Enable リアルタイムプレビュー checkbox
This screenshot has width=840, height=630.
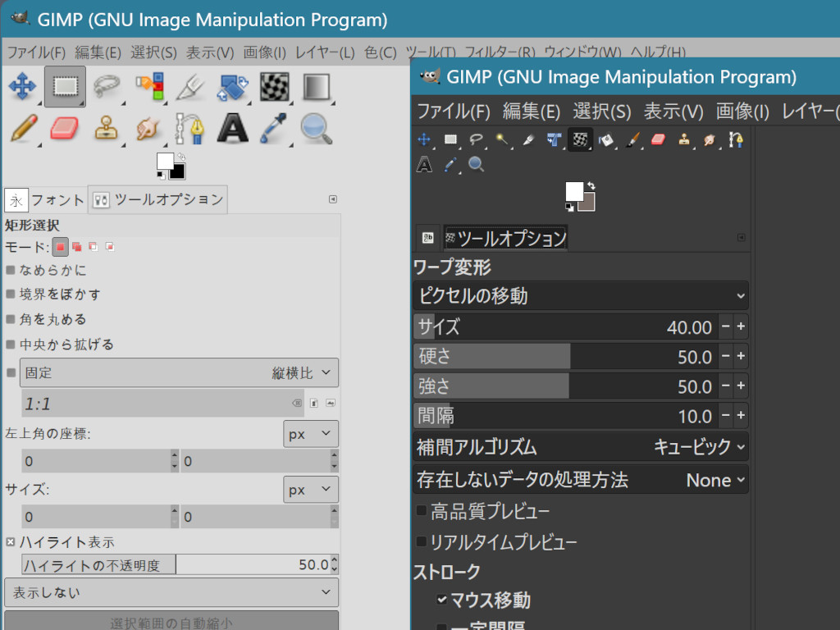[x=422, y=541]
